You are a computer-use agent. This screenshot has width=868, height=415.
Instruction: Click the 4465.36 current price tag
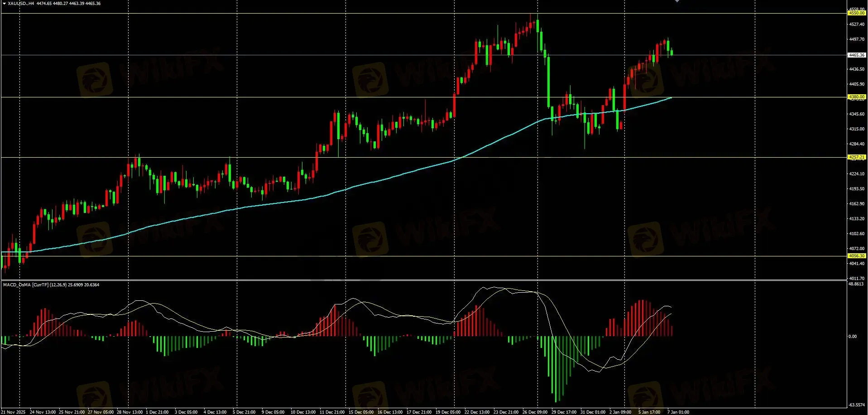tap(856, 55)
